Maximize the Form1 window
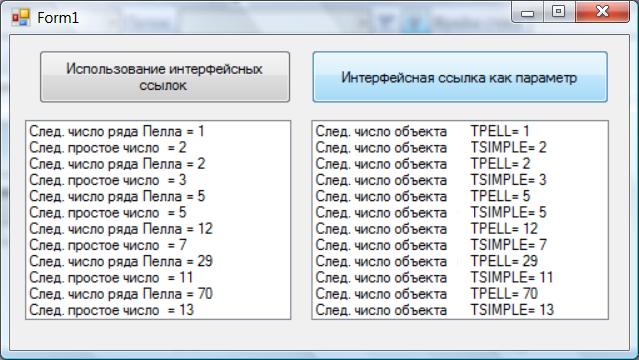 pyautogui.click(x=559, y=12)
